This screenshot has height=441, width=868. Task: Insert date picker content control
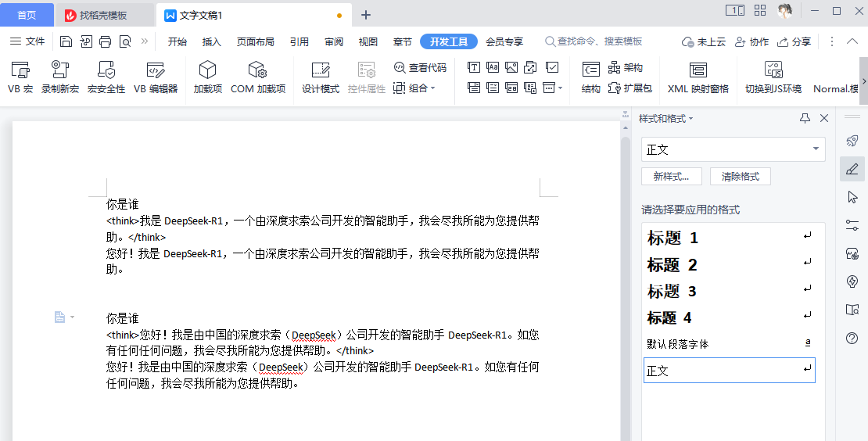point(511,88)
